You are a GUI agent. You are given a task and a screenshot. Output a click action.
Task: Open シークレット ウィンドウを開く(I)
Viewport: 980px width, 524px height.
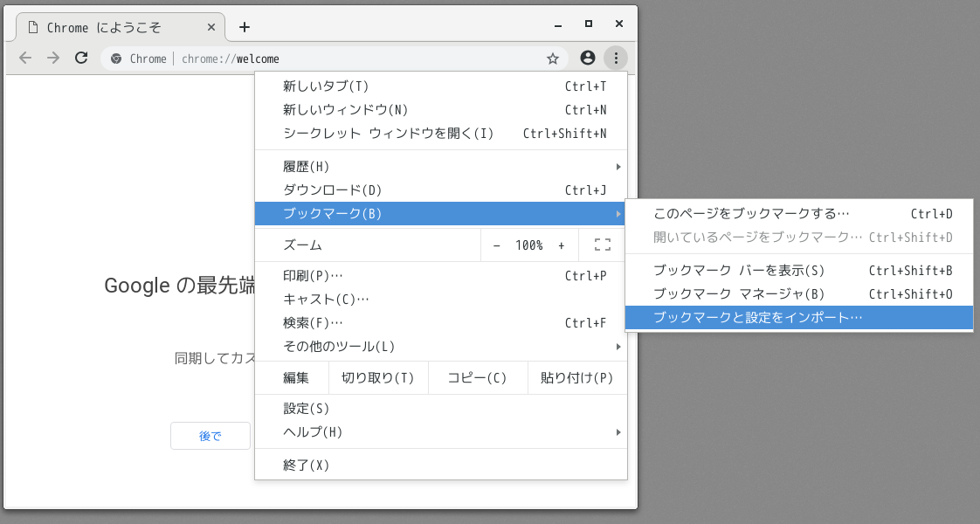tap(441, 134)
